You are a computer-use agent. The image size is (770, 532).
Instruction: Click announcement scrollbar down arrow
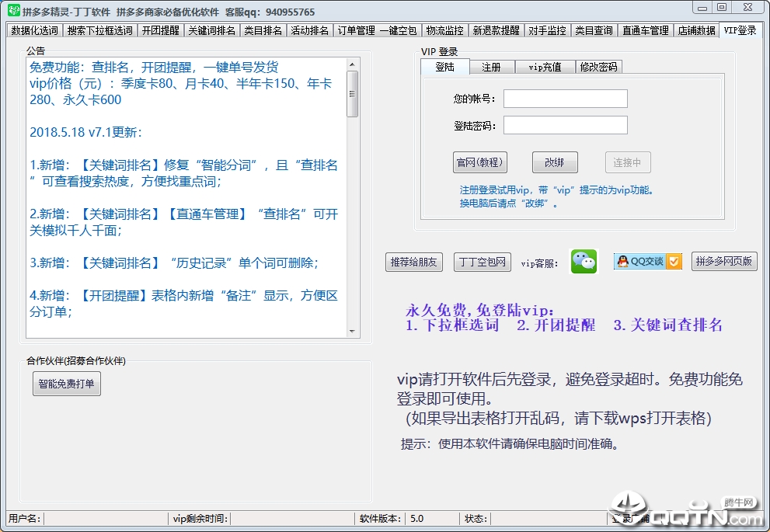click(352, 332)
